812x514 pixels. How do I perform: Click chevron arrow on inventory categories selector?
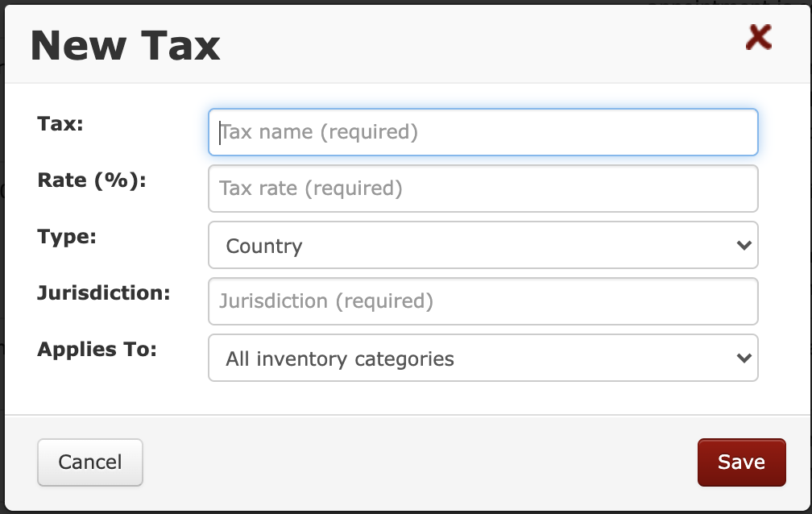[744, 358]
